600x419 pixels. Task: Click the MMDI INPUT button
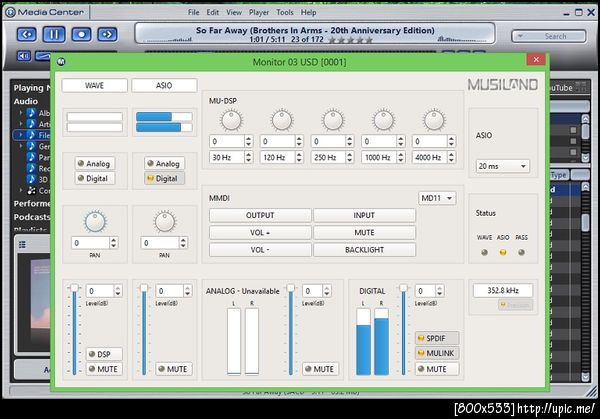point(364,215)
